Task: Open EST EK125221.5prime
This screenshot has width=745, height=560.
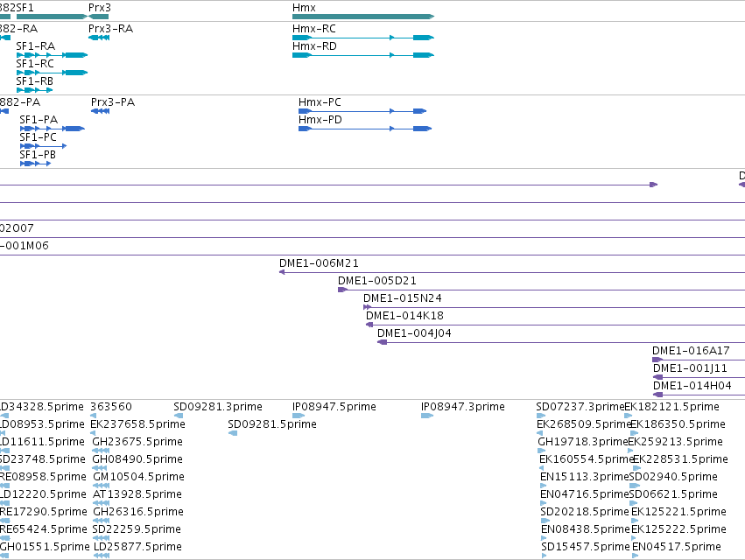Action: coord(678,512)
